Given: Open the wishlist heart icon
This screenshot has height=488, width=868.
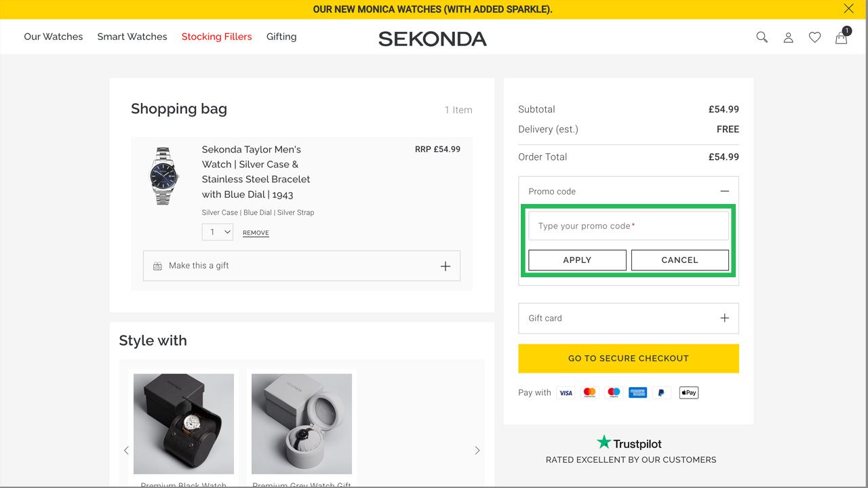Looking at the screenshot, I should pyautogui.click(x=814, y=37).
